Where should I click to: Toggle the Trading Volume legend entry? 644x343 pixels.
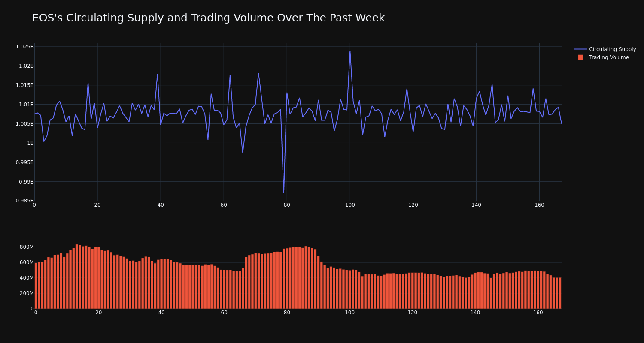(x=605, y=57)
